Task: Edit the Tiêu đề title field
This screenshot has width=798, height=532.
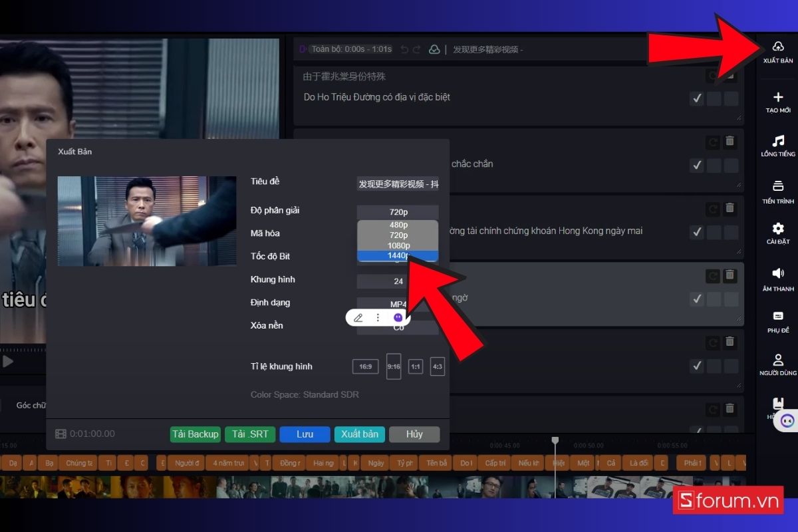Action: point(398,184)
